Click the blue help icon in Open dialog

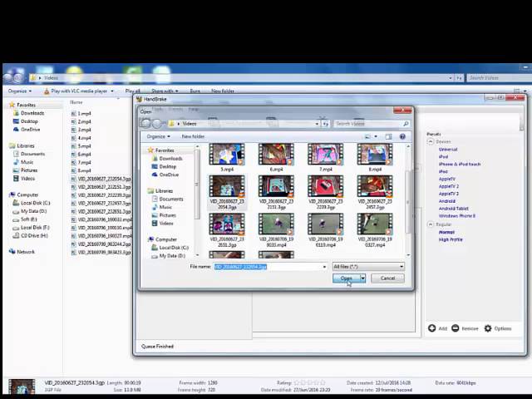point(402,136)
